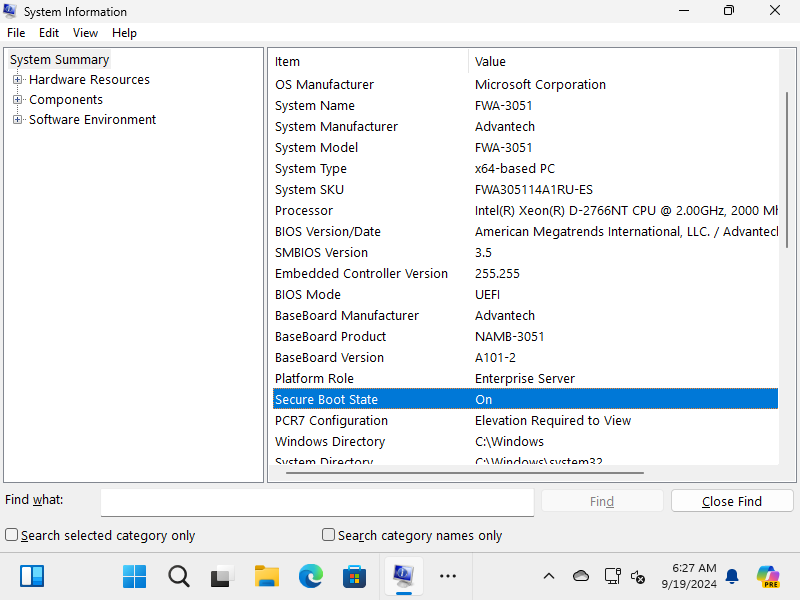This screenshot has height=600, width=800.
Task: Select the System Model row
Action: [526, 147]
